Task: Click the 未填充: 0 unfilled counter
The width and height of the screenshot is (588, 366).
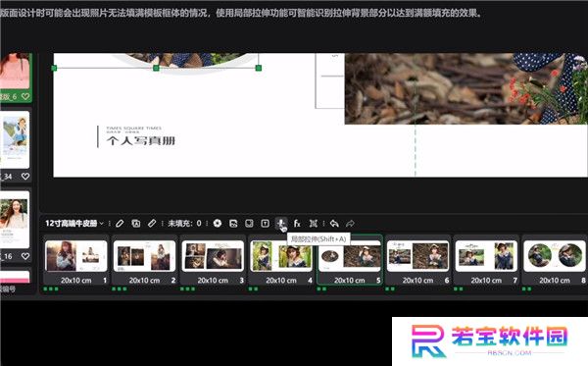Action: click(x=184, y=224)
